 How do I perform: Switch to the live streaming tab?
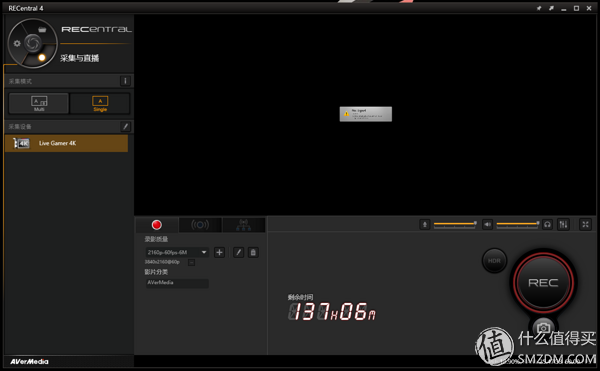coord(200,225)
